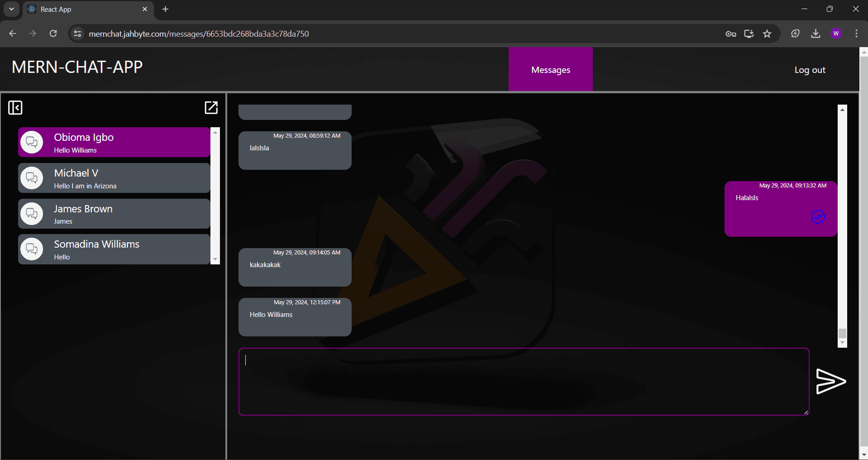Click the 'kakakakak' message bubble
The width and height of the screenshot is (868, 460).
[x=295, y=267]
